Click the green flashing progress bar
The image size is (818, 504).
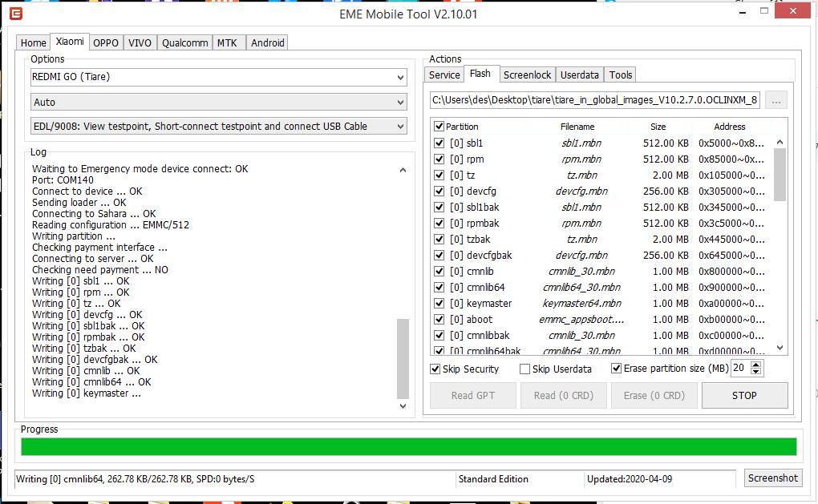coord(409,446)
